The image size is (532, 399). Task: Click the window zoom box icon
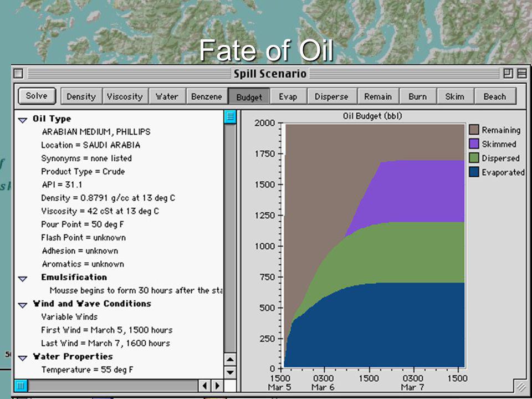pos(508,73)
